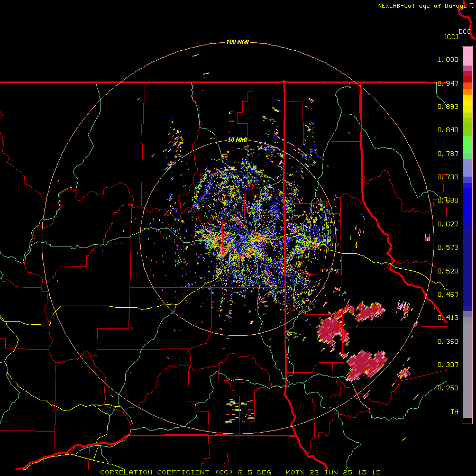Click the 1.000 value on the scale

(x=448, y=59)
